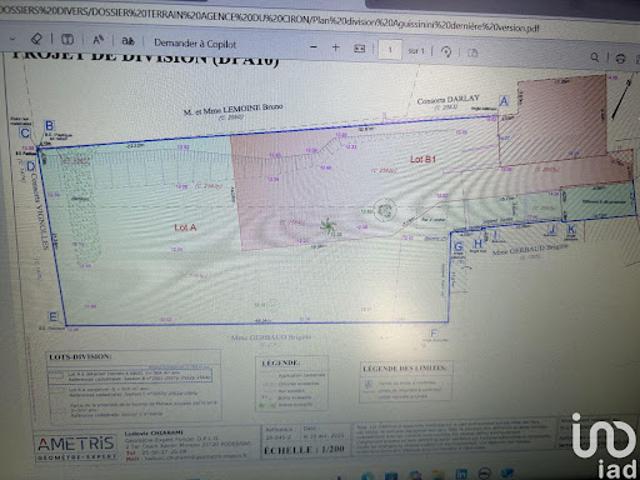Click boundary point label E

(x=53, y=317)
